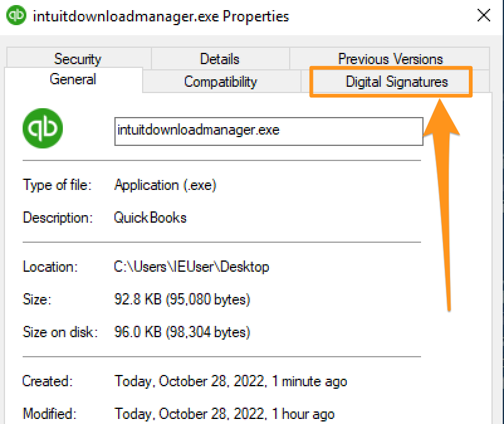This screenshot has width=504, height=424.
Task: Click the QuickBooks description value
Action: click(150, 218)
